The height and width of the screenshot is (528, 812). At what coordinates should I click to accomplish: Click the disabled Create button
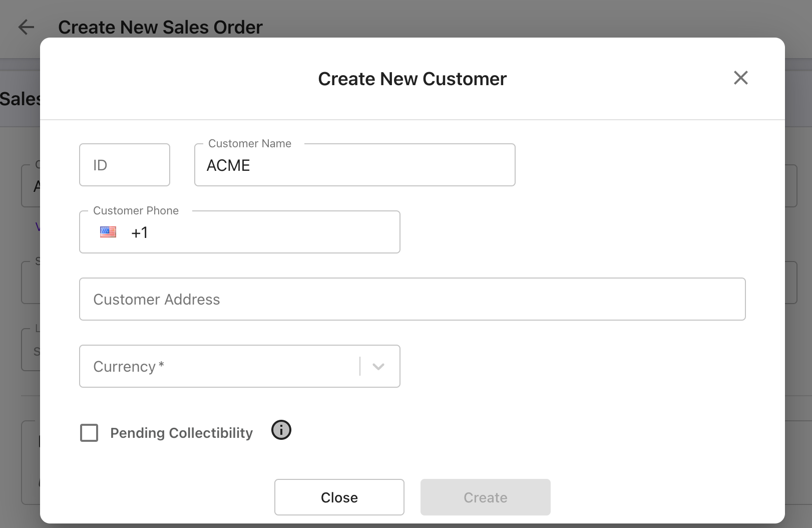pos(486,497)
